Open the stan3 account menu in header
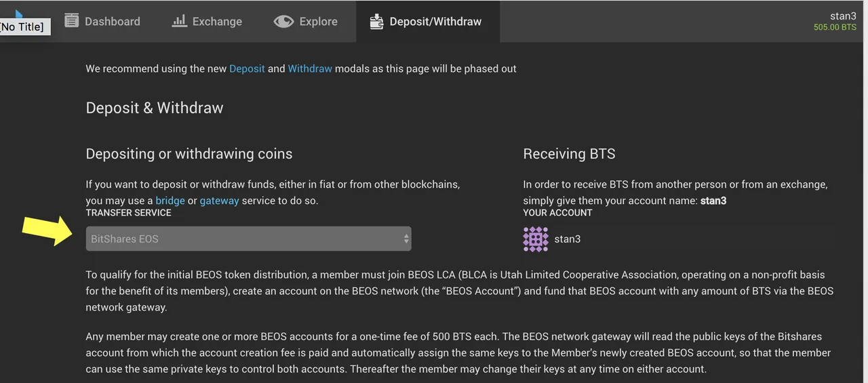868x383 pixels. [x=843, y=16]
